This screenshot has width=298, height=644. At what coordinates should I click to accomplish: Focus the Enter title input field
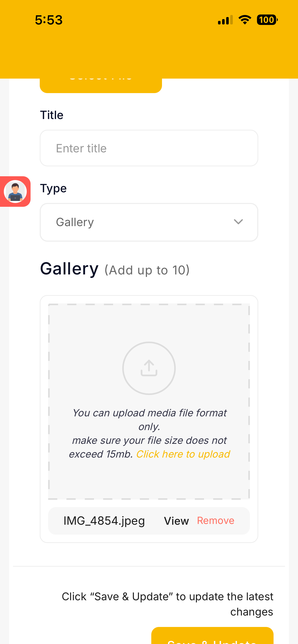pos(149,148)
